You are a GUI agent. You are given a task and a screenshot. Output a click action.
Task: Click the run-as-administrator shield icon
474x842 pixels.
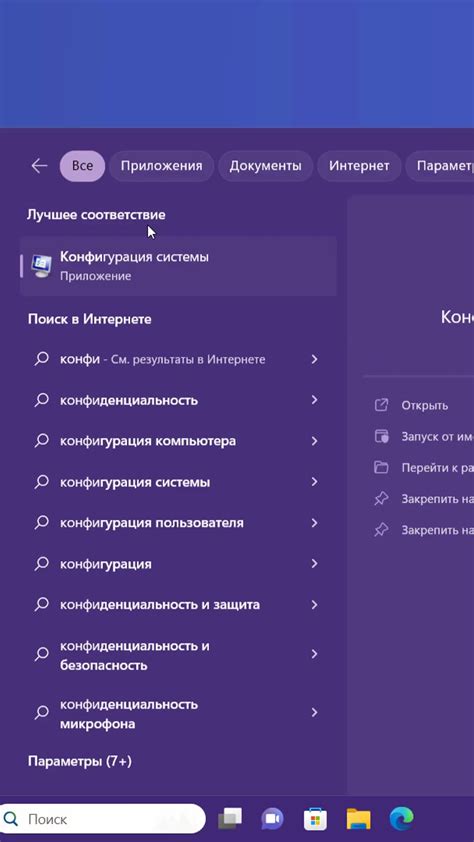click(381, 436)
